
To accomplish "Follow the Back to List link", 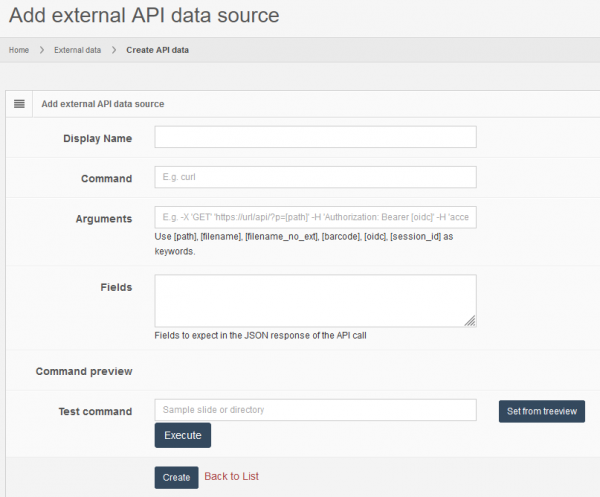I will click(231, 477).
